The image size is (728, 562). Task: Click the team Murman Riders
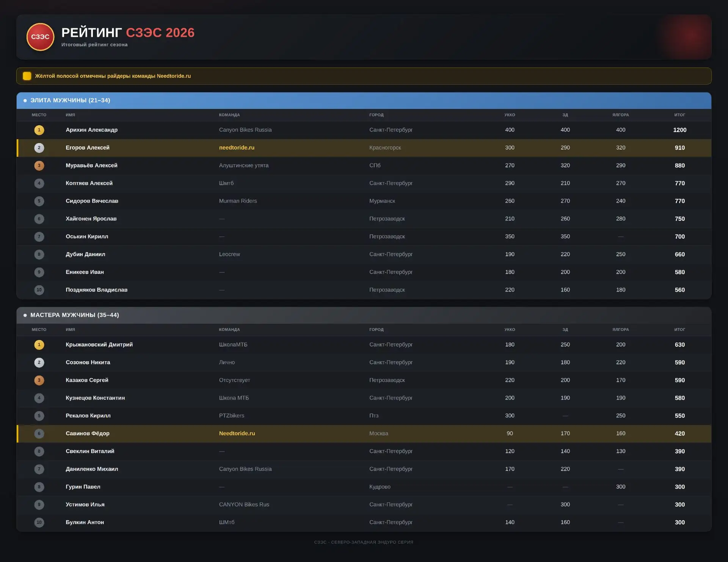coord(238,201)
